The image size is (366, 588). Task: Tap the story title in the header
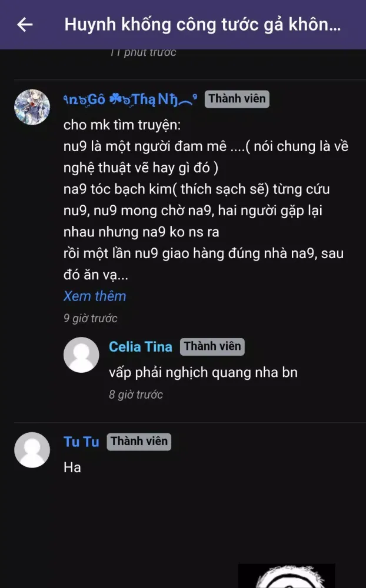[x=202, y=25]
